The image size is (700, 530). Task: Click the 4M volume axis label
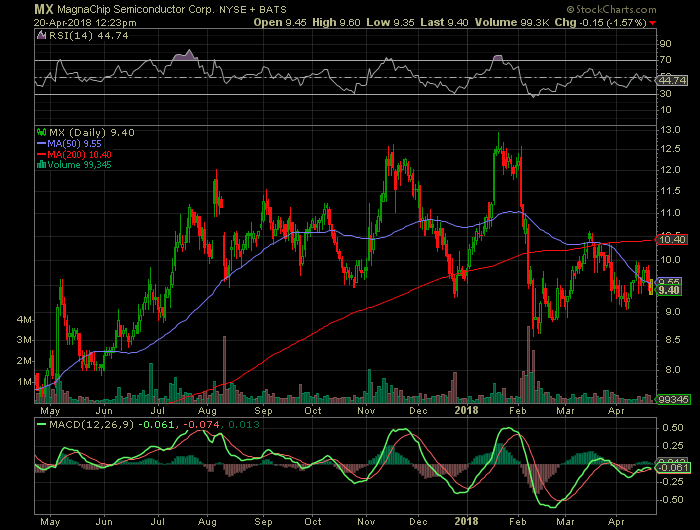(x=24, y=320)
